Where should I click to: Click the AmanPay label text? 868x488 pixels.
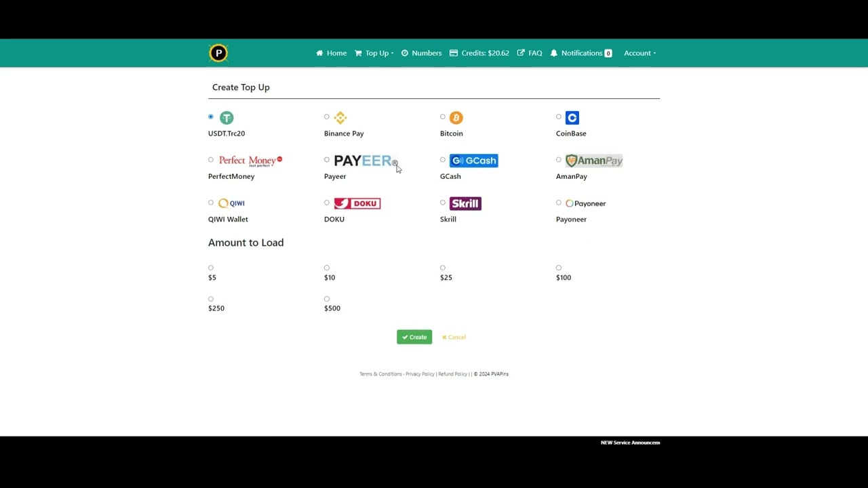[x=572, y=176]
